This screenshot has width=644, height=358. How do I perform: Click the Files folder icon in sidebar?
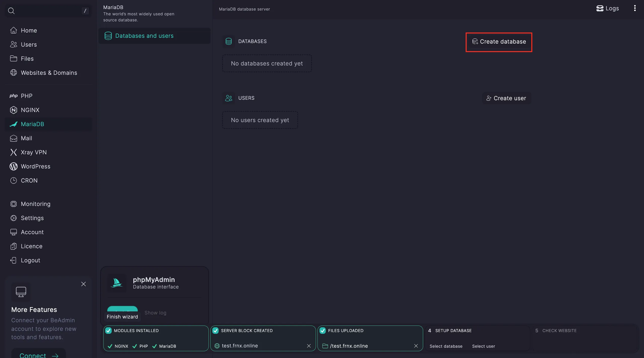point(14,59)
